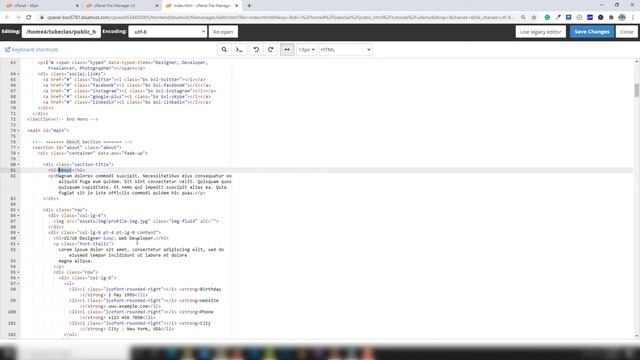The image size is (640, 360).
Task: Click the go-to-line terminal icon
Action: pos(239,49)
